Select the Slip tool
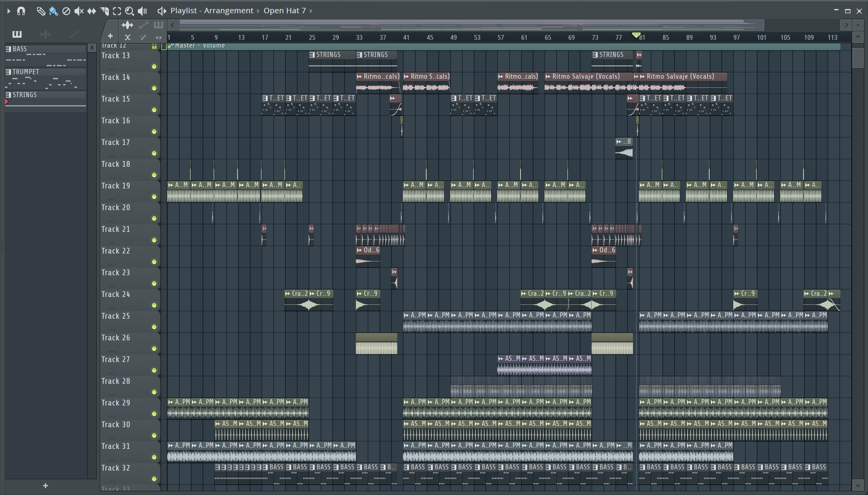 coord(91,11)
